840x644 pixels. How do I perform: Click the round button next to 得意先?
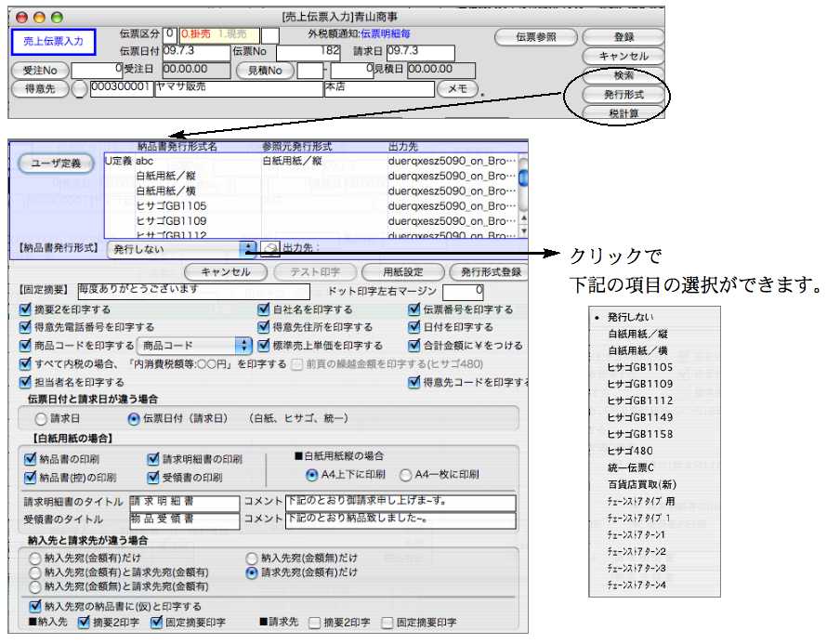point(79,89)
